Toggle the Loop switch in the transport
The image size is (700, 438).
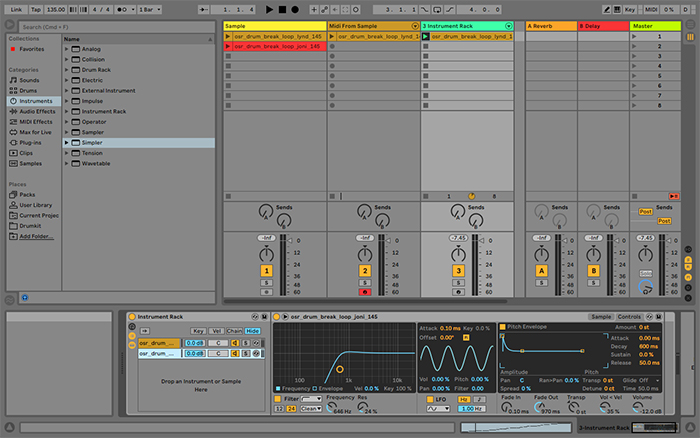pyautogui.click(x=437, y=9)
